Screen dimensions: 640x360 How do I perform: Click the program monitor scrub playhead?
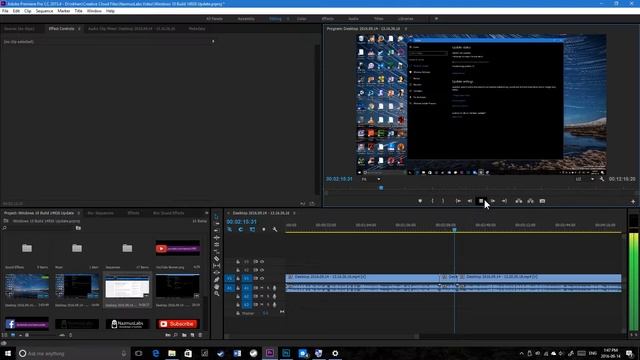point(381,188)
